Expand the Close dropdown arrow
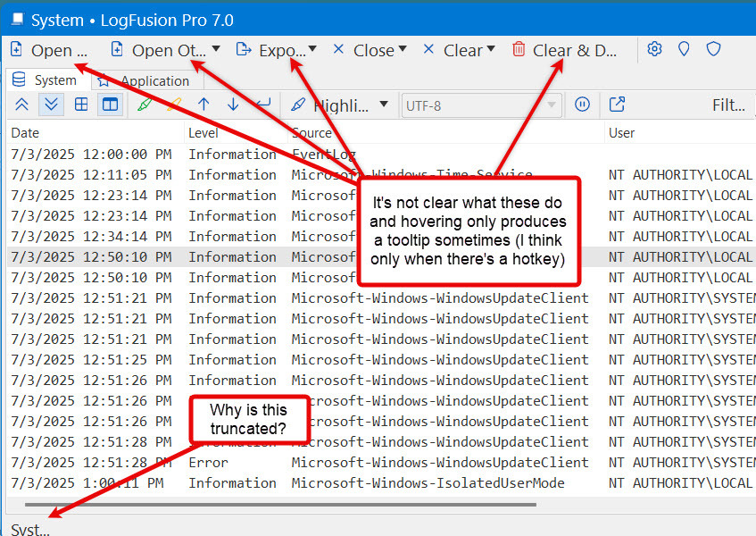The width and height of the screenshot is (756, 536). pos(403,49)
